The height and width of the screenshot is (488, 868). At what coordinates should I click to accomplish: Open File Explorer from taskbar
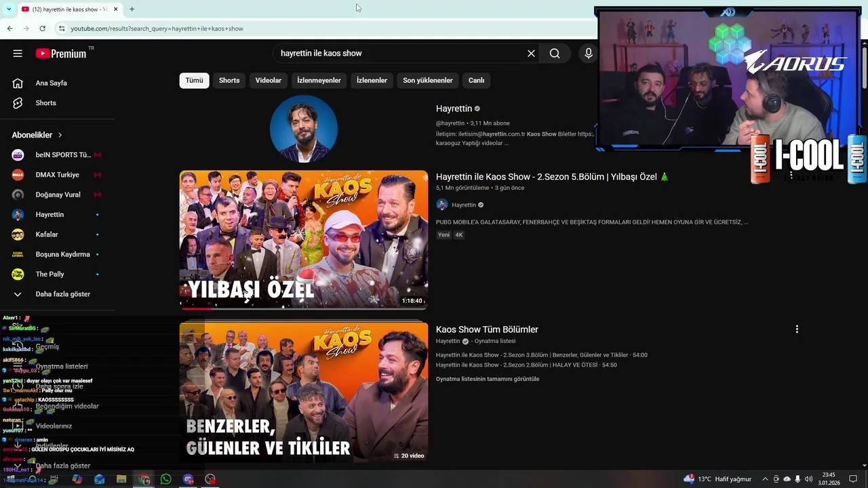pos(121,479)
